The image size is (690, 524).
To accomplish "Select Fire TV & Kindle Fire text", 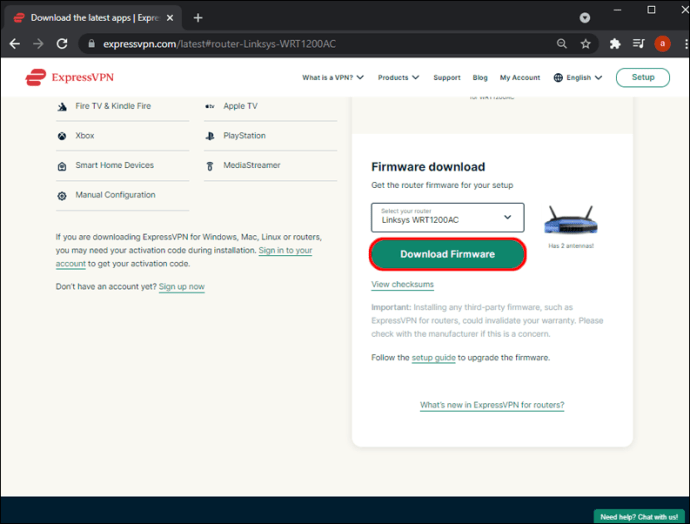I will pyautogui.click(x=113, y=106).
